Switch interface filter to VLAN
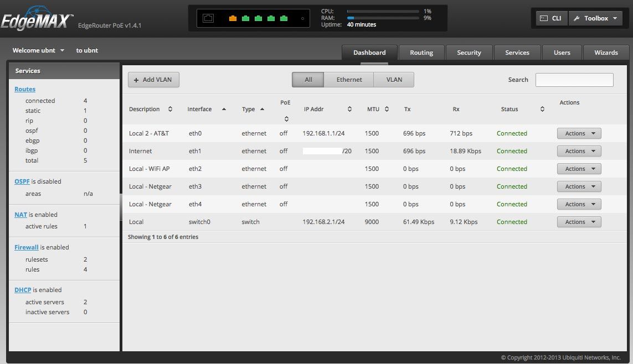The image size is (633, 364). [393, 79]
